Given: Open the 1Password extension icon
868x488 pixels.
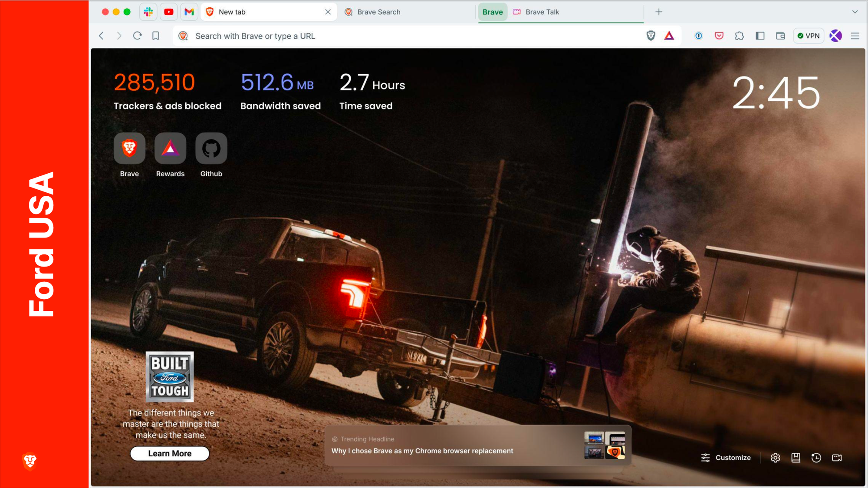Looking at the screenshot, I should pyautogui.click(x=698, y=36).
